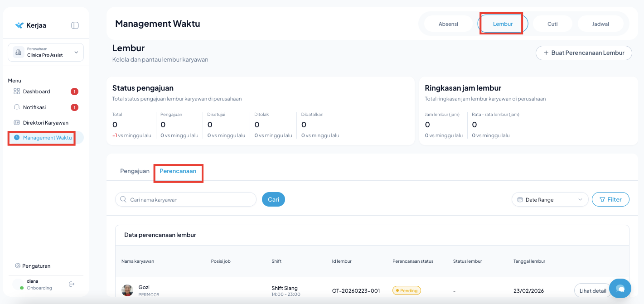Click the Direktori Karyawan card icon
Image resolution: width=644 pixels, height=304 pixels.
17,123
